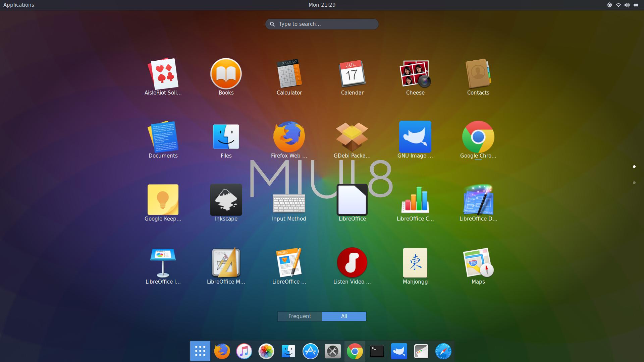Open GIMP from the dock
This screenshot has height=362, width=644.
(x=399, y=351)
